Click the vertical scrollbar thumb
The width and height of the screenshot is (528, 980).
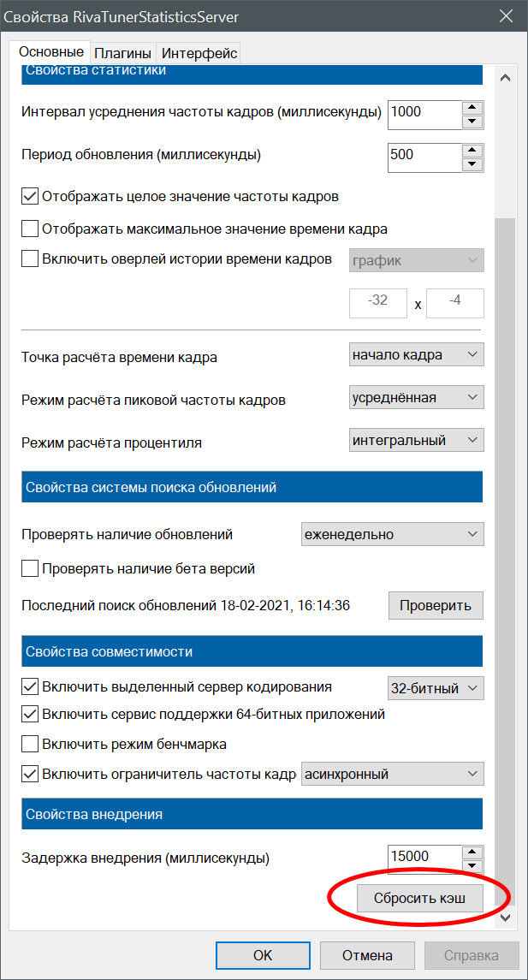point(505,561)
